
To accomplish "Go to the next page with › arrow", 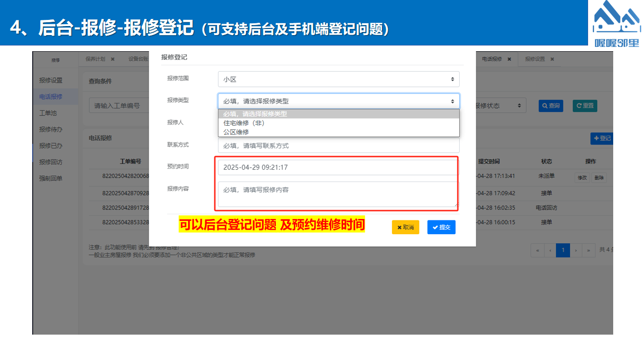I will (576, 250).
